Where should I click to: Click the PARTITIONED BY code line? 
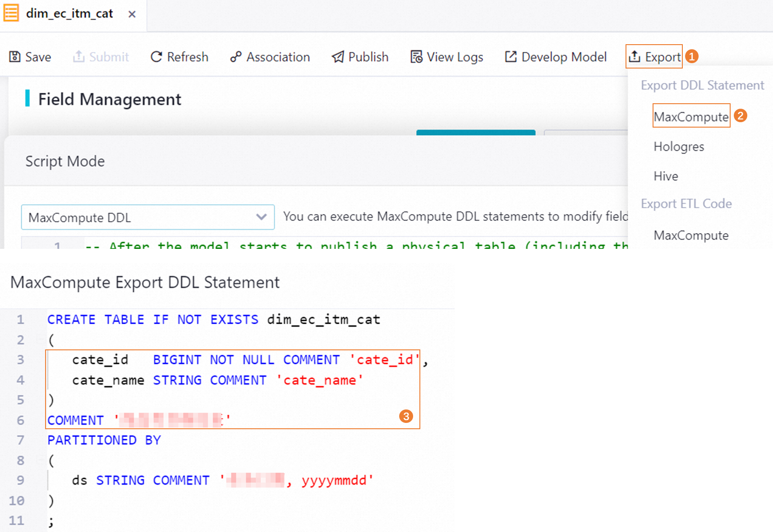click(104, 440)
